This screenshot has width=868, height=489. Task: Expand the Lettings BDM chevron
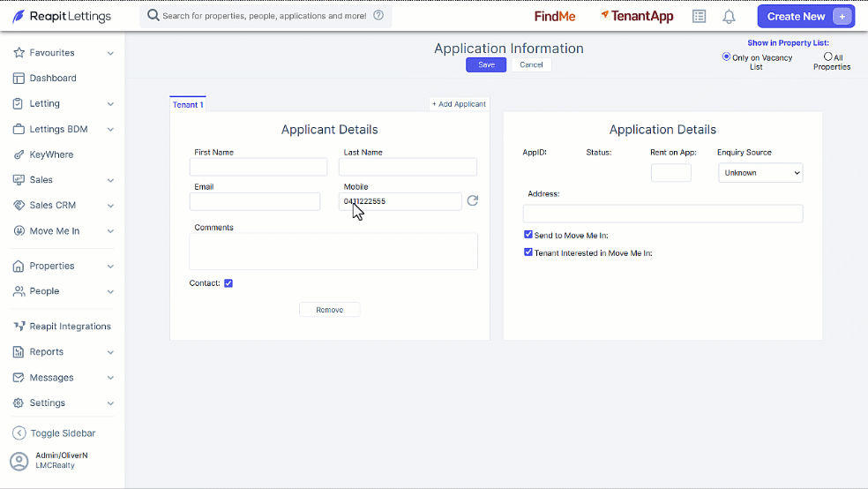[x=110, y=130]
